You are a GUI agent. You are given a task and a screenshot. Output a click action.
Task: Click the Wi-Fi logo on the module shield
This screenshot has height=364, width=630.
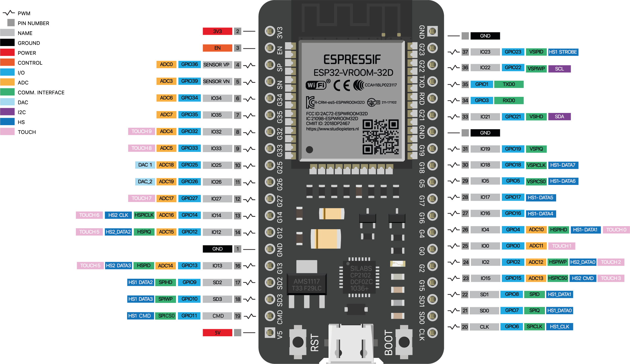[x=317, y=85]
